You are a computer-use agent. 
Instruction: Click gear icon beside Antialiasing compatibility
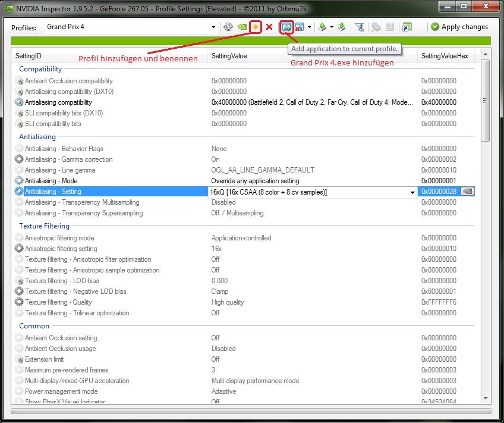pyautogui.click(x=19, y=102)
